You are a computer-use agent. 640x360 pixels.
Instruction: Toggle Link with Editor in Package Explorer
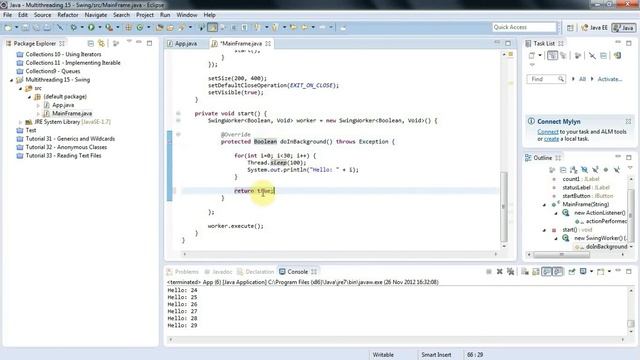click(101, 43)
